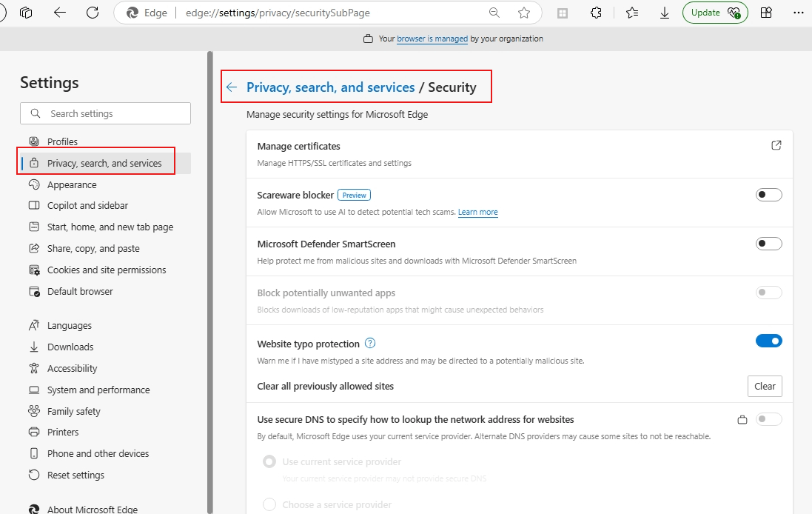The width and height of the screenshot is (812, 514).
Task: Click the Edge logo in address bar
Action: tap(132, 13)
